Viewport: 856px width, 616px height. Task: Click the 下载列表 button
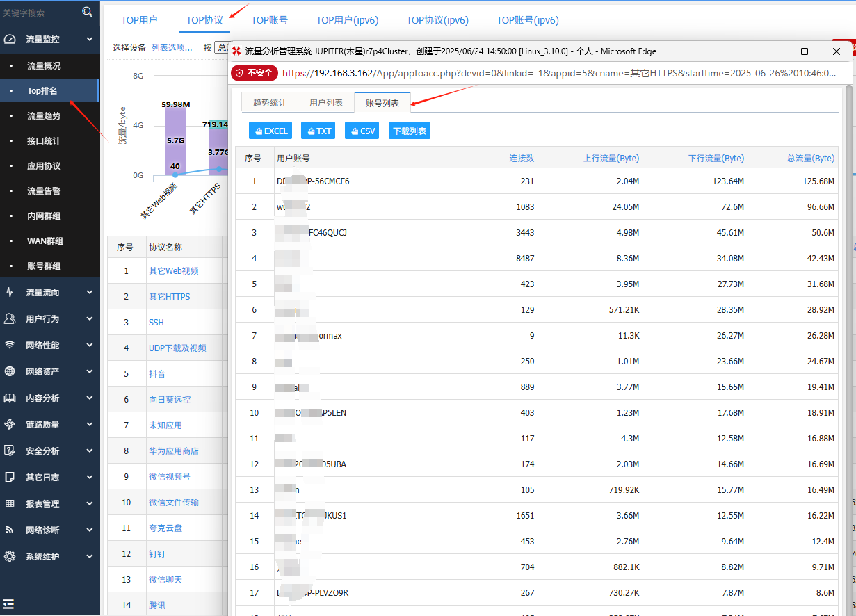410,131
